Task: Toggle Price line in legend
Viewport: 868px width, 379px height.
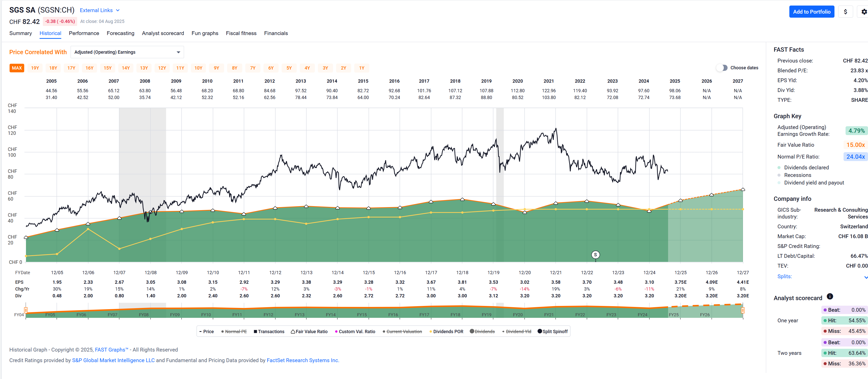Action: click(206, 331)
